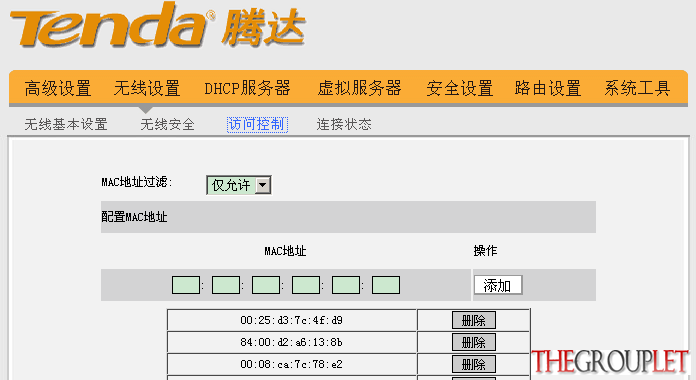
Task: Select MAC text 84:00:d2:a6:13:8b
Action: (x=291, y=342)
